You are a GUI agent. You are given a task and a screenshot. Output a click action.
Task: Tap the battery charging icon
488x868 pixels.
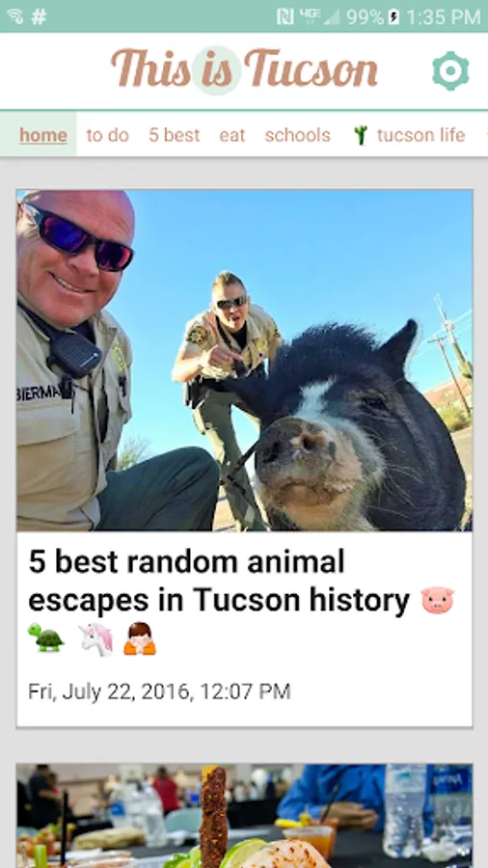pyautogui.click(x=393, y=17)
